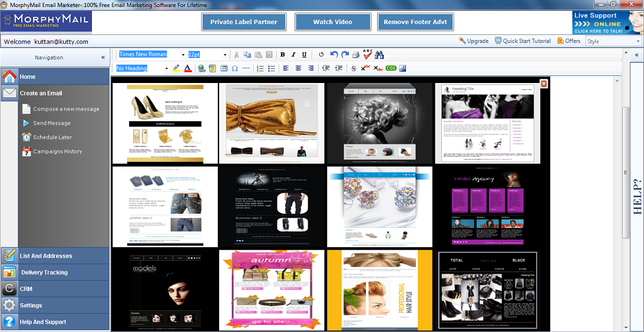
Task: Click the Watch Video button
Action: click(x=333, y=22)
